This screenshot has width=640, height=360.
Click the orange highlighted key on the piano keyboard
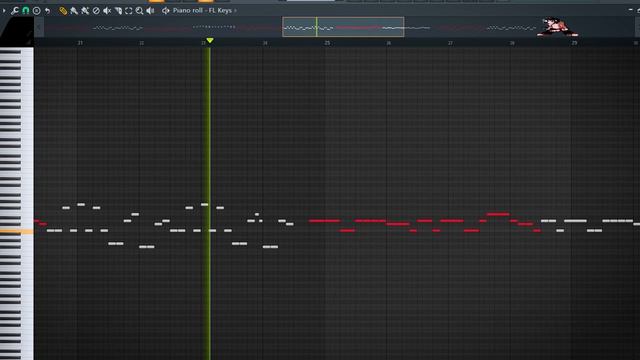pyautogui.click(x=17, y=231)
